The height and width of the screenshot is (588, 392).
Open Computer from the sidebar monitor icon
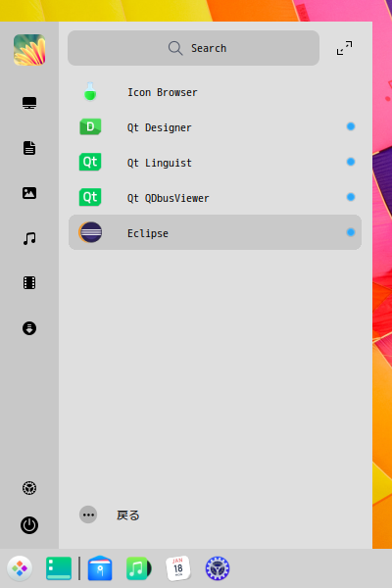pyautogui.click(x=29, y=103)
